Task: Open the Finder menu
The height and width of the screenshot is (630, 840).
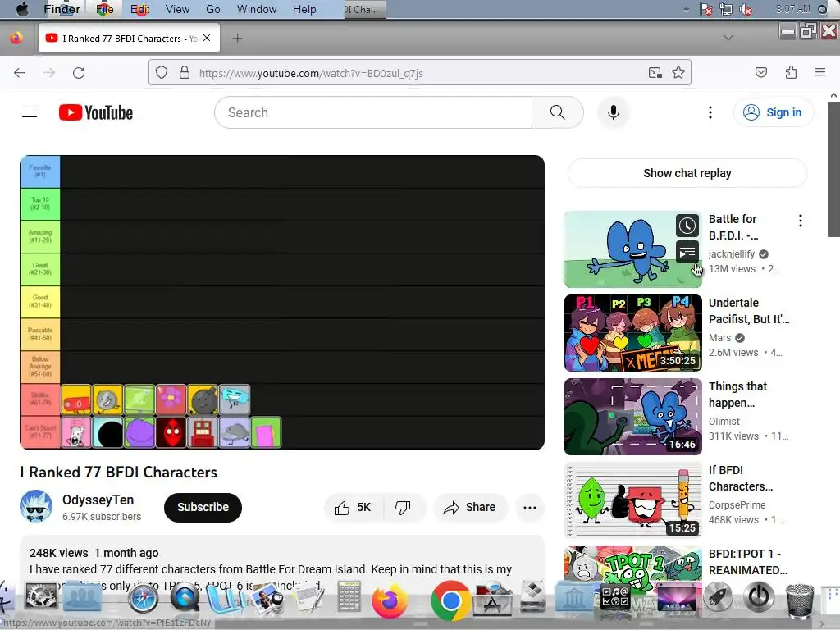Action: [x=62, y=9]
